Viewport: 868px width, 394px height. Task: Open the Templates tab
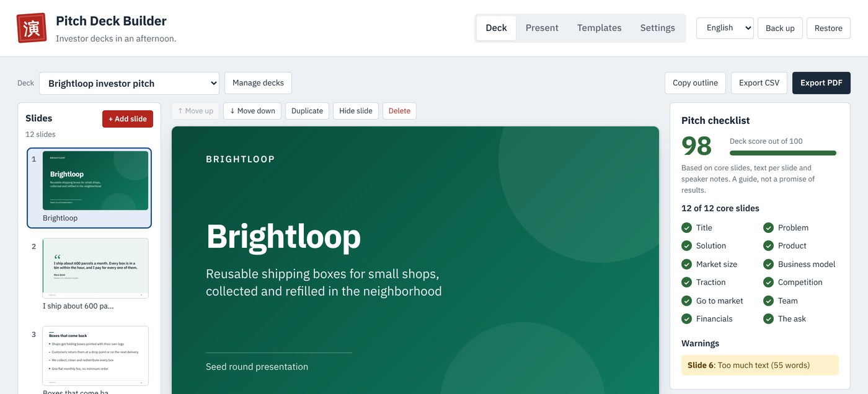(599, 28)
